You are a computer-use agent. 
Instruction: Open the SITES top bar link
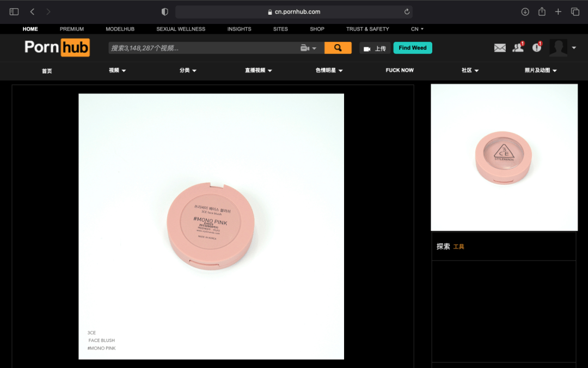click(280, 29)
